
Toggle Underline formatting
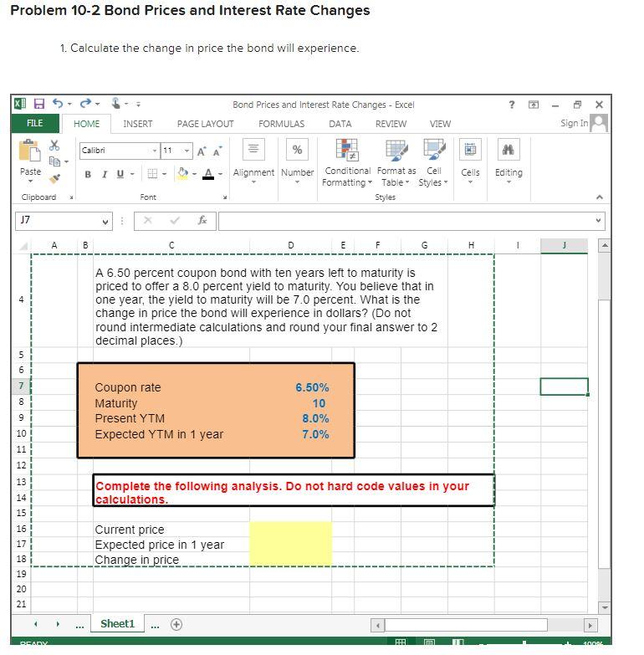tap(120, 174)
